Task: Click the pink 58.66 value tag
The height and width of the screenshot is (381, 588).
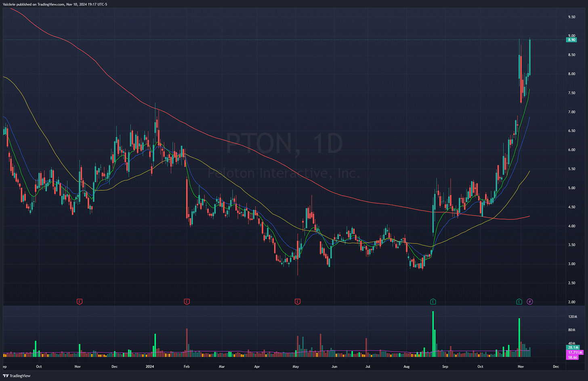Action: pos(573,358)
